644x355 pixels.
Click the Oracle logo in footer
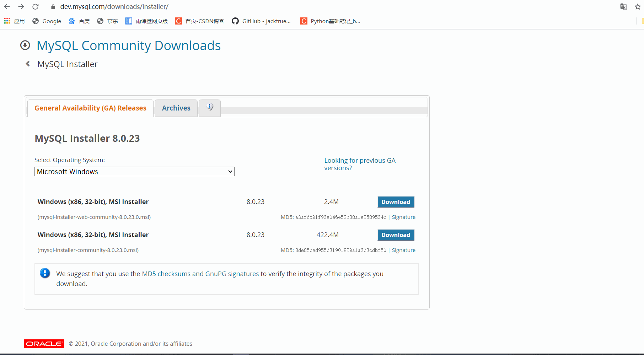tap(44, 344)
